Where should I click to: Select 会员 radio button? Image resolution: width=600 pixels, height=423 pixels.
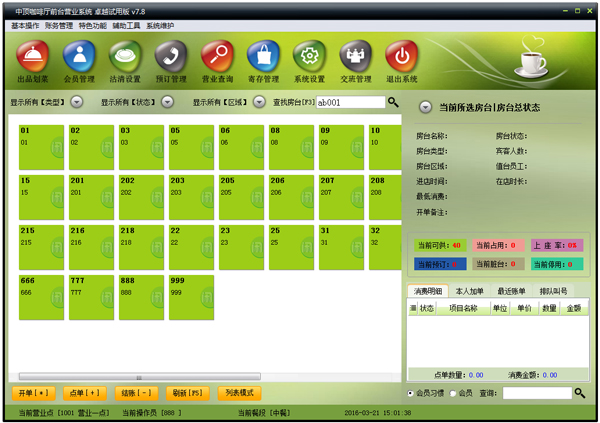[x=453, y=393]
